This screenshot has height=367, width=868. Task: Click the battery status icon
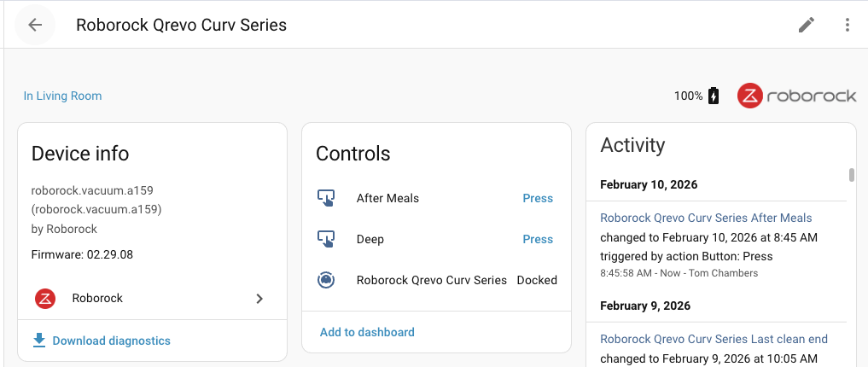pos(714,96)
